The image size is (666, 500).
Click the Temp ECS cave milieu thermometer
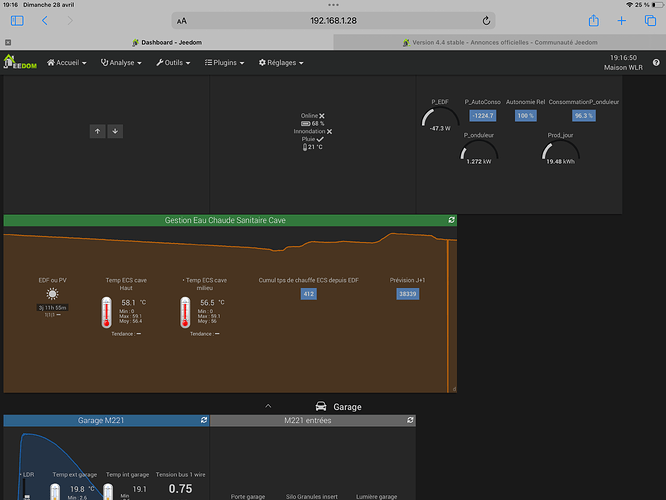[x=185, y=313]
